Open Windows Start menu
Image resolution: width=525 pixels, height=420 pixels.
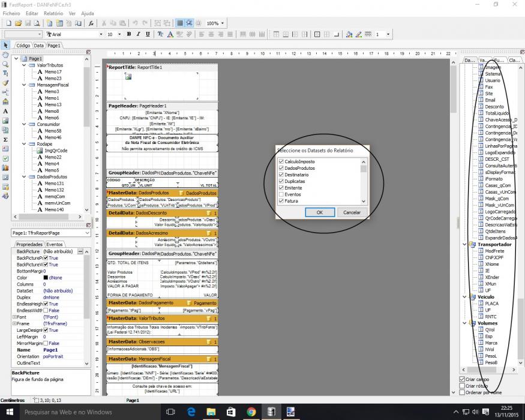click(10, 412)
